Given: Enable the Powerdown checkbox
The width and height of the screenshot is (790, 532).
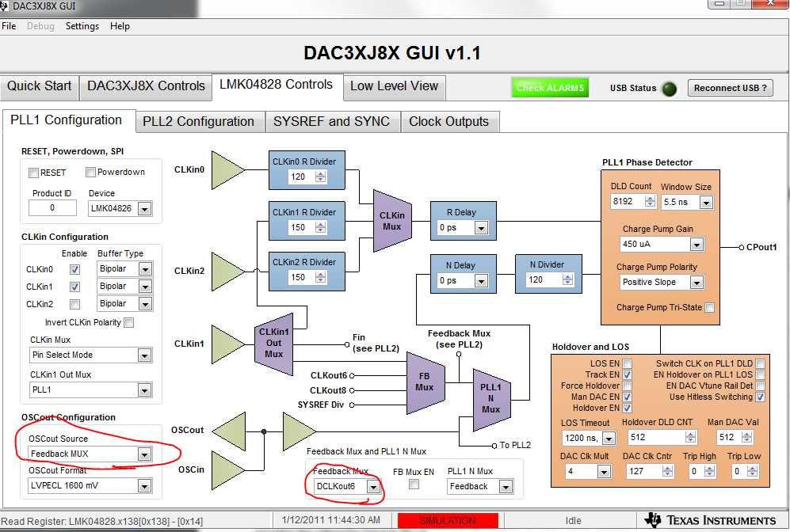Looking at the screenshot, I should pyautogui.click(x=90, y=172).
